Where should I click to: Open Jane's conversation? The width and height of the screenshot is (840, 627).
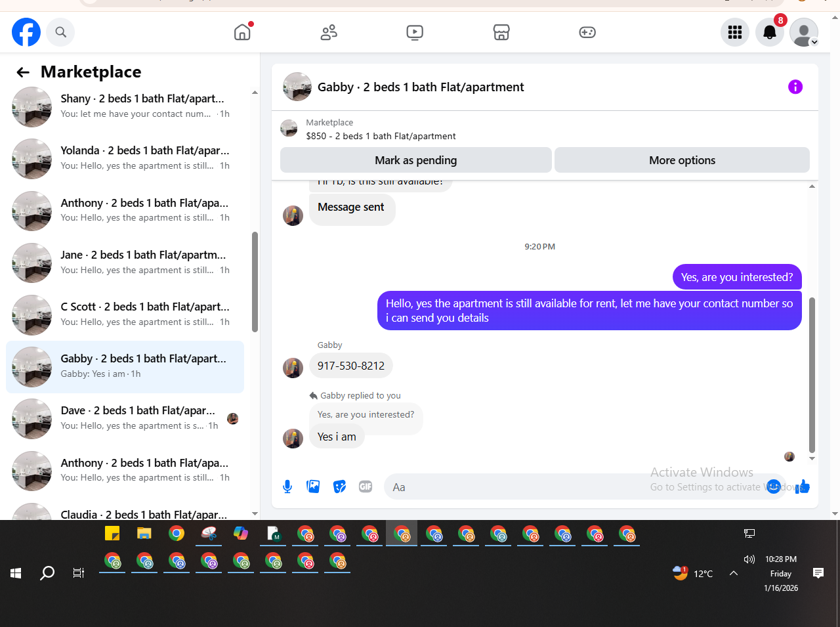[x=125, y=263]
